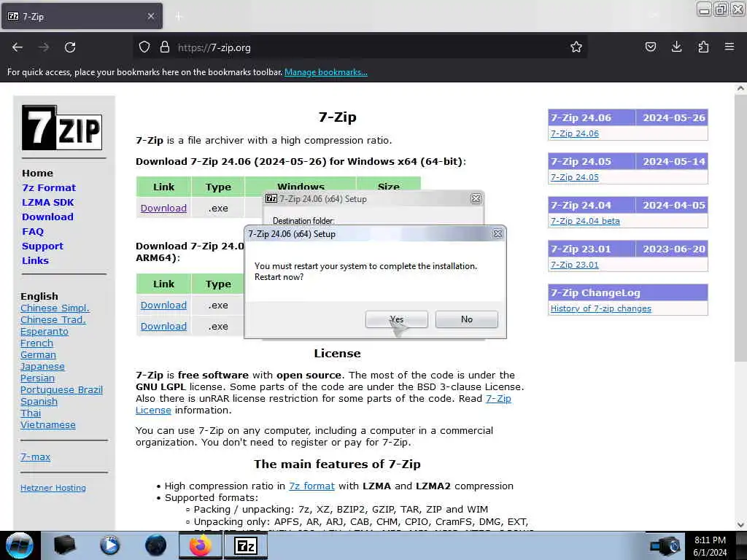Open 7z format link in features
The image size is (747, 560).
pyautogui.click(x=311, y=486)
